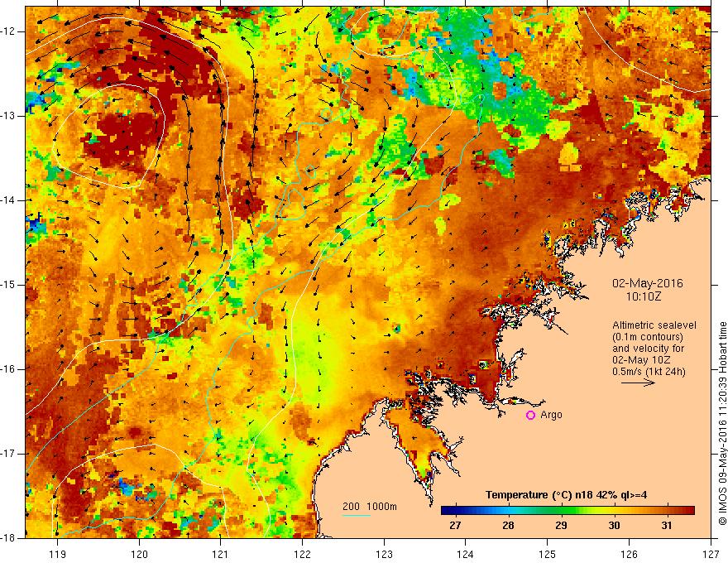Click longitude axis label 125
Image resolution: width=728 pixels, height=563 pixels.
tap(548, 554)
